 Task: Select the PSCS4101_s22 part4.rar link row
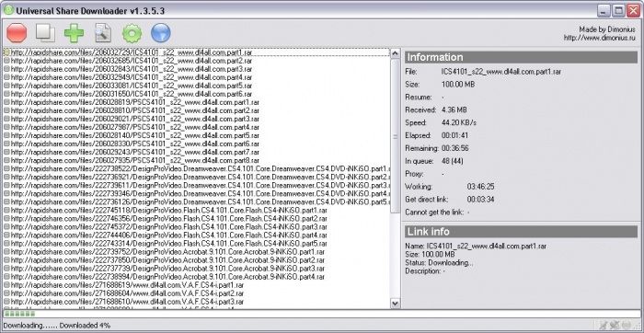pyautogui.click(x=196, y=127)
